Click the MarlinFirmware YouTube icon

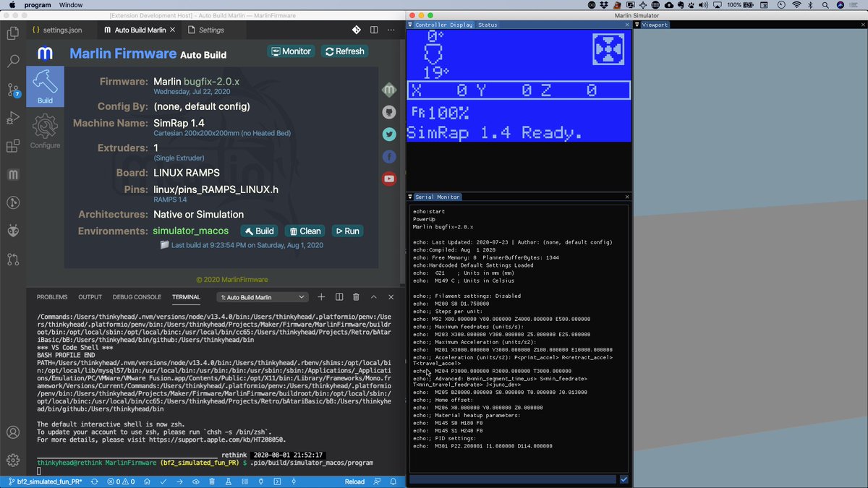[x=389, y=179]
